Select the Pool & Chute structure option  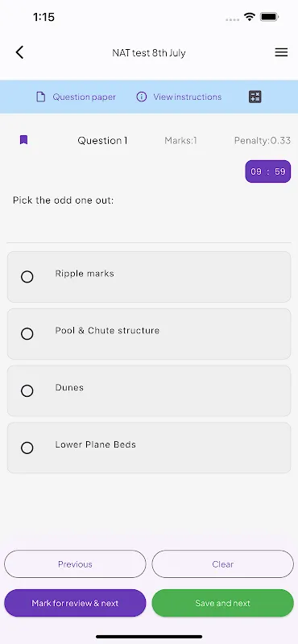(149, 334)
